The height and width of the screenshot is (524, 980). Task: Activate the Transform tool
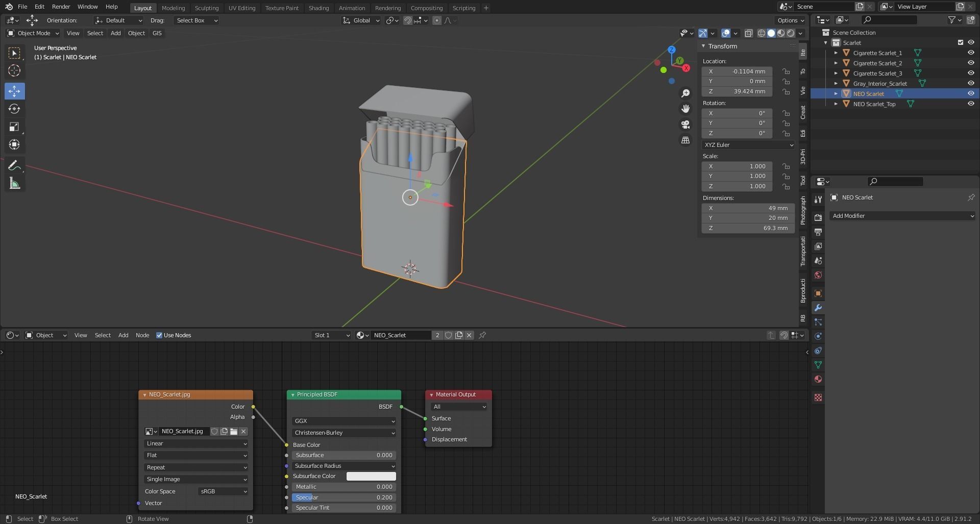[14, 144]
